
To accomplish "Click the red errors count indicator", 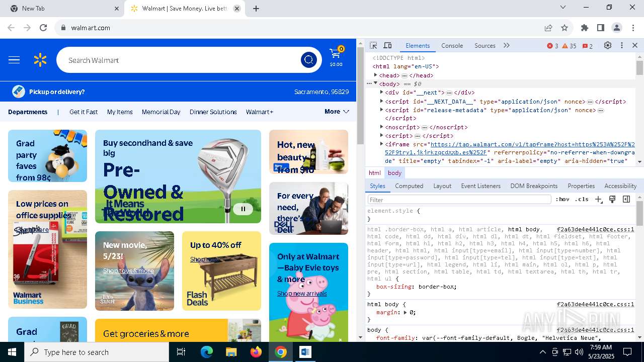I will pos(552,46).
